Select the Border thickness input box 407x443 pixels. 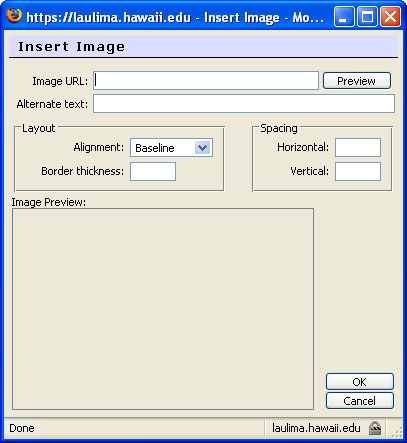(x=153, y=171)
